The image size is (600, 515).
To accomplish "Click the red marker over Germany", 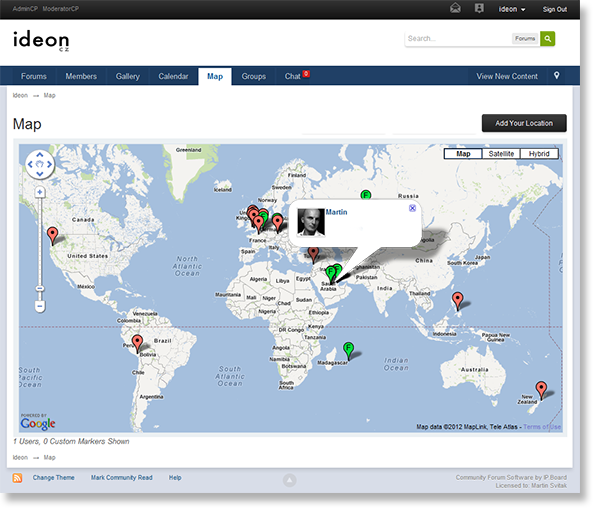I will click(277, 222).
